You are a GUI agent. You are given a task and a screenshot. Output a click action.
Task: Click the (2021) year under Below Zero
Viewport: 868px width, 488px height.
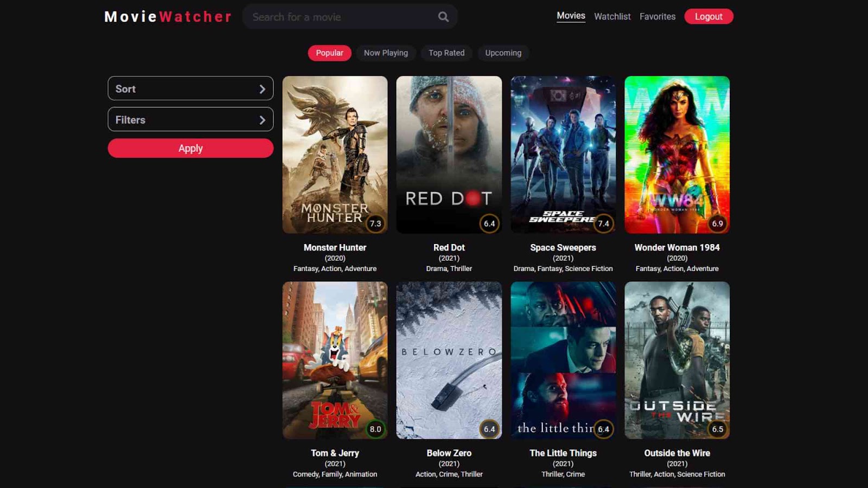[x=449, y=464]
